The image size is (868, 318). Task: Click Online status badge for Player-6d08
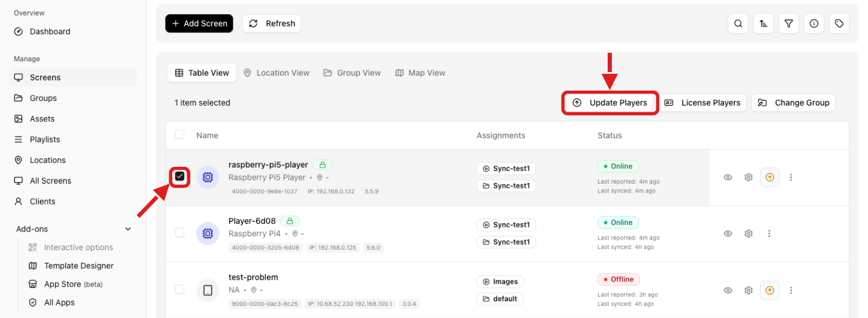coord(618,223)
